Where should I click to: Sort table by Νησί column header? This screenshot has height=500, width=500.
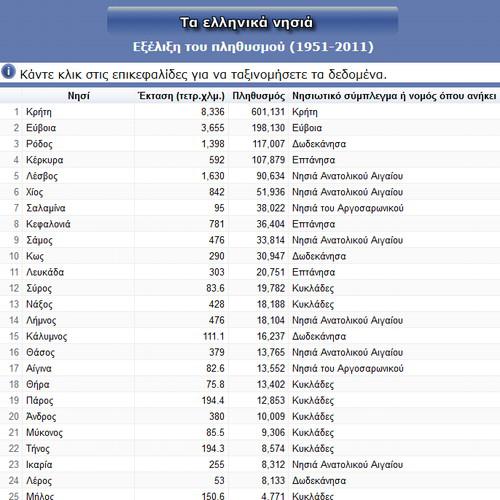click(79, 96)
